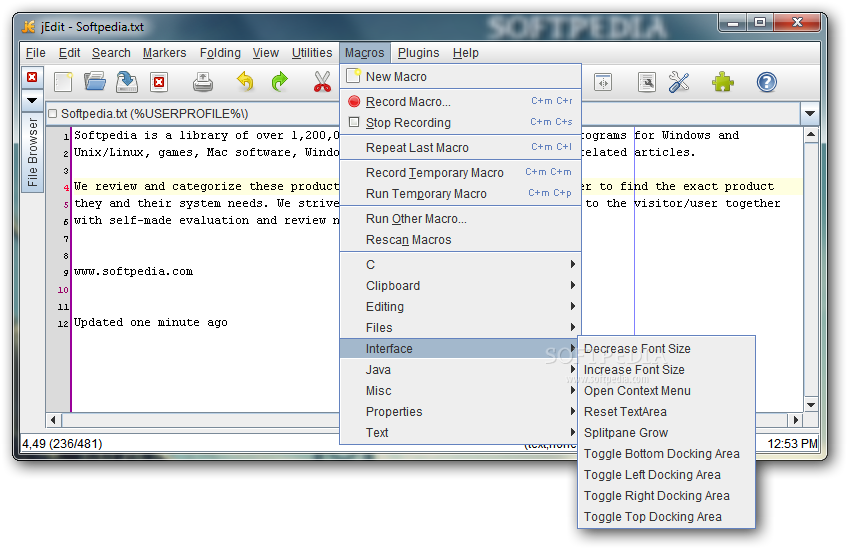
Task: Click horizontal scrollbar left arrow
Action: [53, 420]
